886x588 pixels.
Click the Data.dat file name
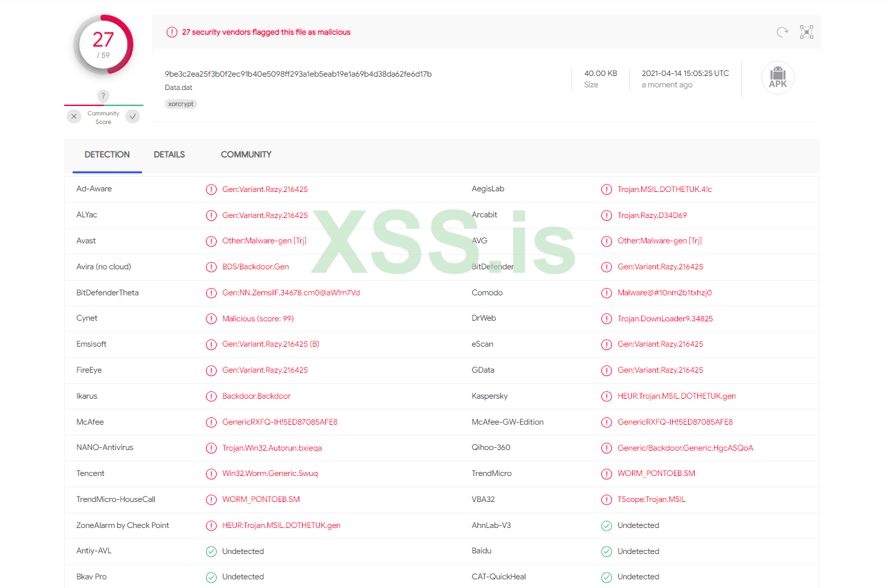pos(179,88)
